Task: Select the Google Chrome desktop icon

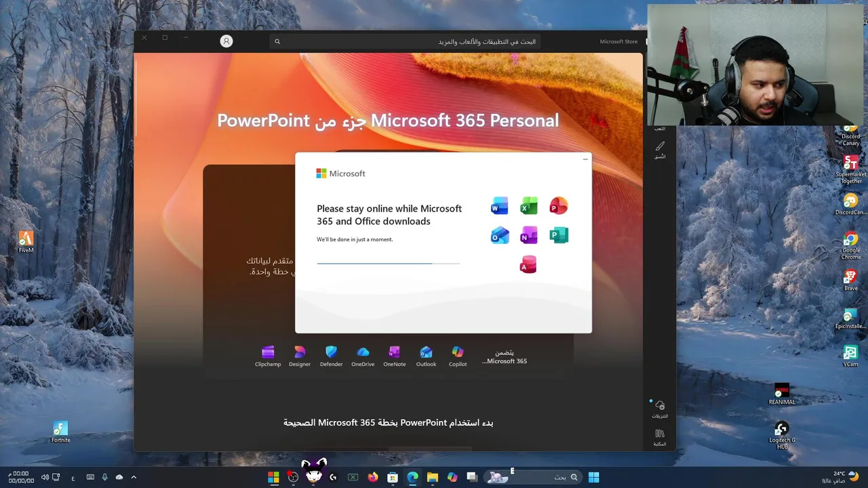Action: 850,246
